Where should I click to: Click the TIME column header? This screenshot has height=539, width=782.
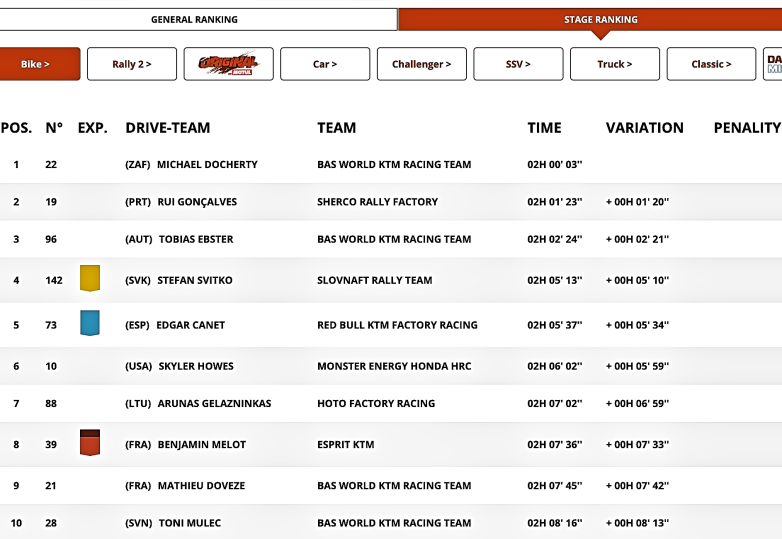[544, 128]
